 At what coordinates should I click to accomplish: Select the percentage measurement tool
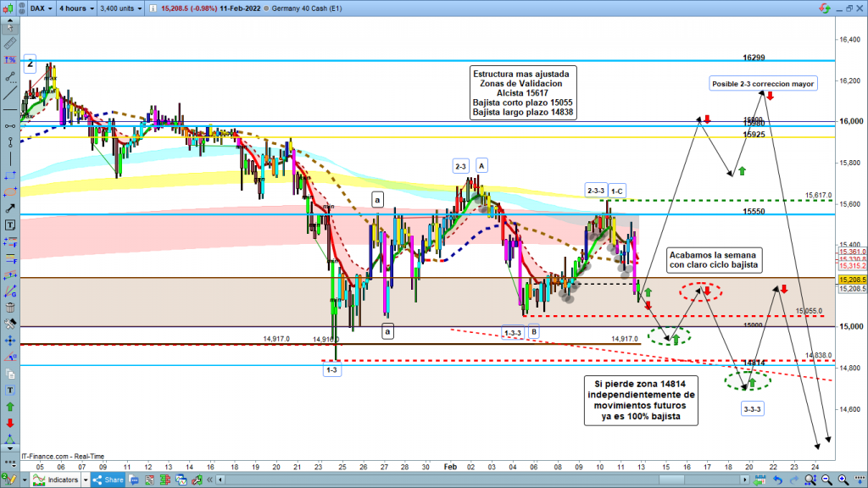(x=9, y=60)
